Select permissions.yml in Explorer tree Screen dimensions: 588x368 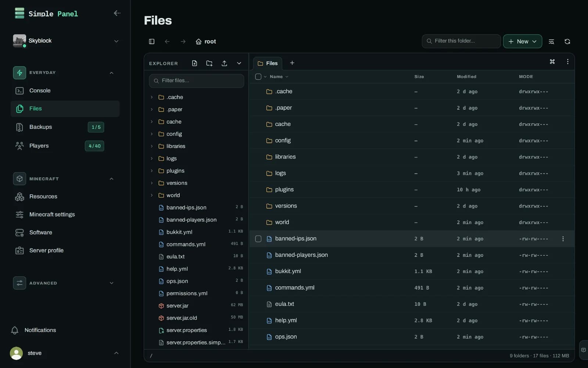pyautogui.click(x=196, y=293)
